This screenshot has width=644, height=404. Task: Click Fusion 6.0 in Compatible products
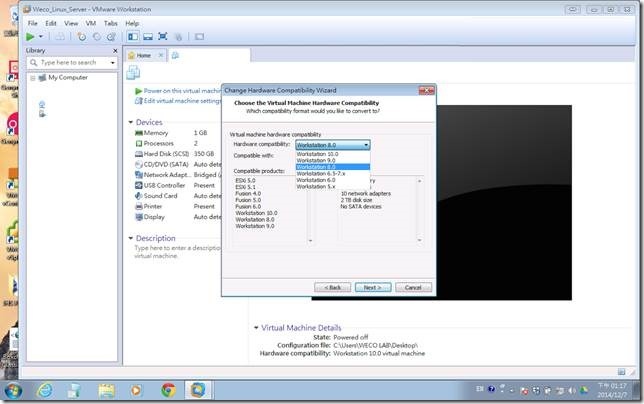248,207
